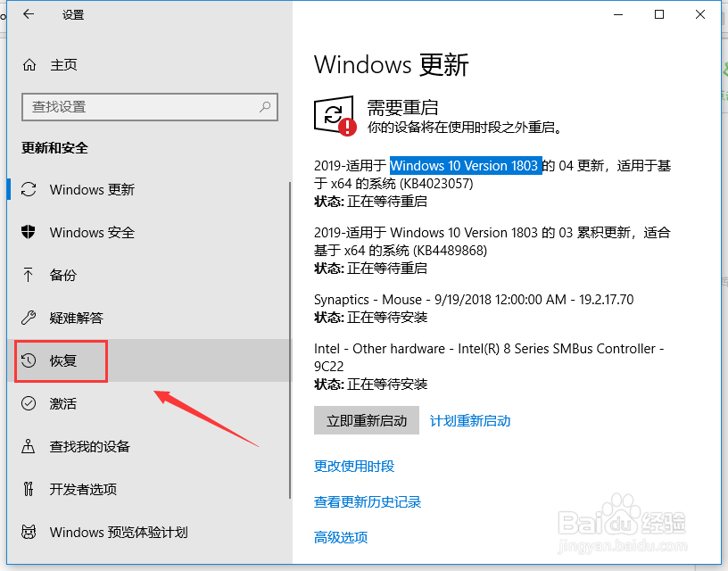Image resolution: width=728 pixels, height=571 pixels.
Task: Select the 恢复 history clock icon
Action: tap(29, 360)
